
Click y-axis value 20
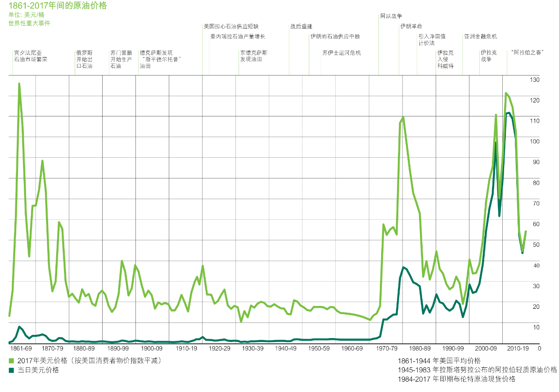tap(536, 306)
